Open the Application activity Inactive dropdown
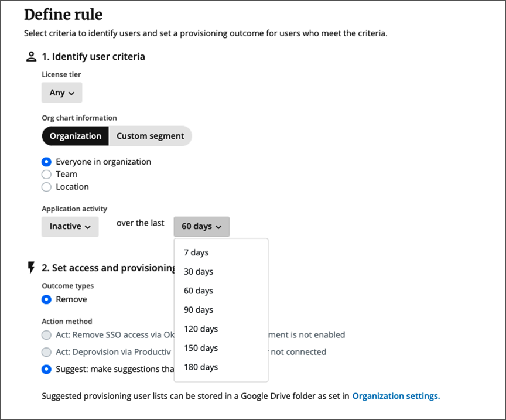 pyautogui.click(x=70, y=227)
